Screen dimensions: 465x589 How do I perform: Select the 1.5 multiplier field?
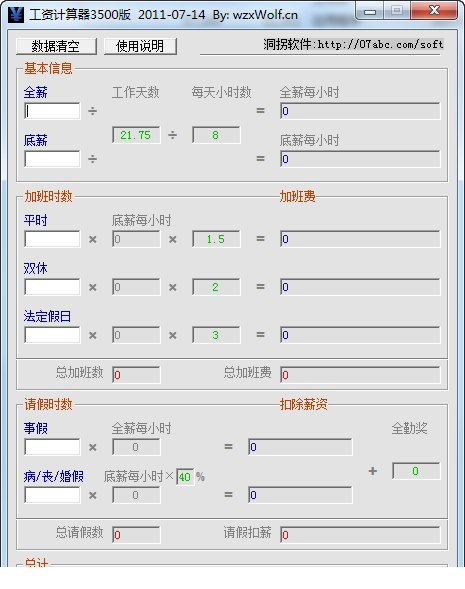(x=216, y=239)
